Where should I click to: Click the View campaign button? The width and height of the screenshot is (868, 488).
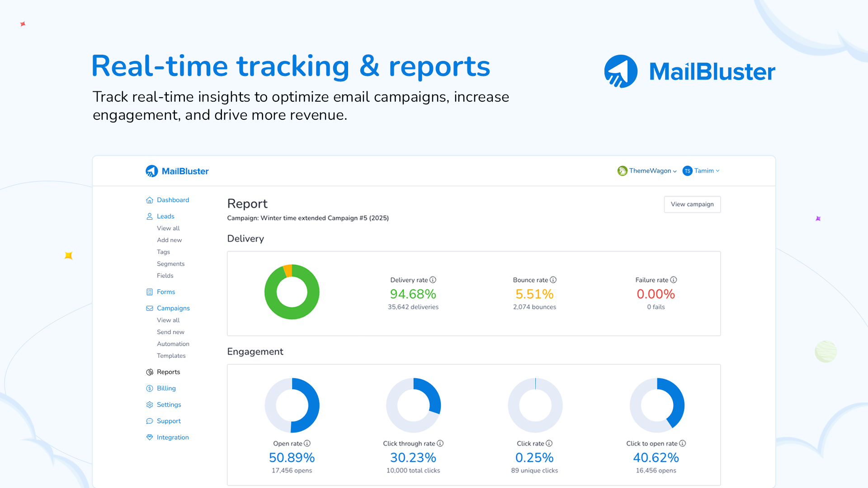point(692,204)
